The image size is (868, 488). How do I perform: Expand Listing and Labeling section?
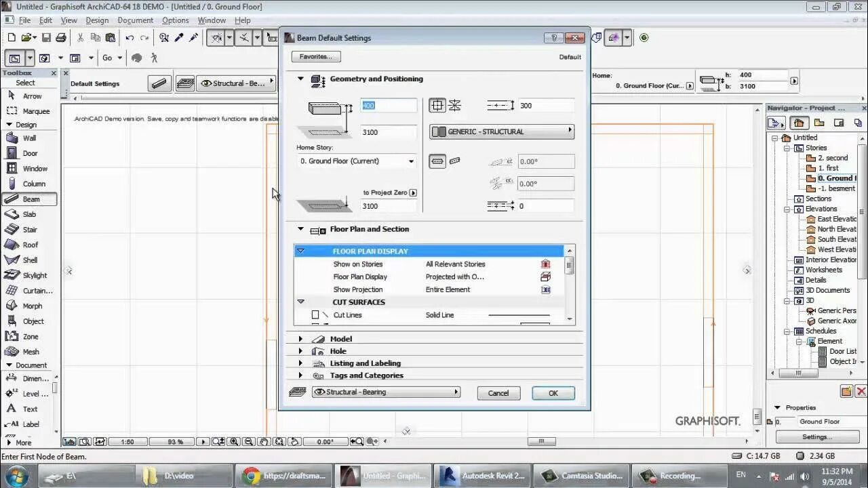(300, 363)
